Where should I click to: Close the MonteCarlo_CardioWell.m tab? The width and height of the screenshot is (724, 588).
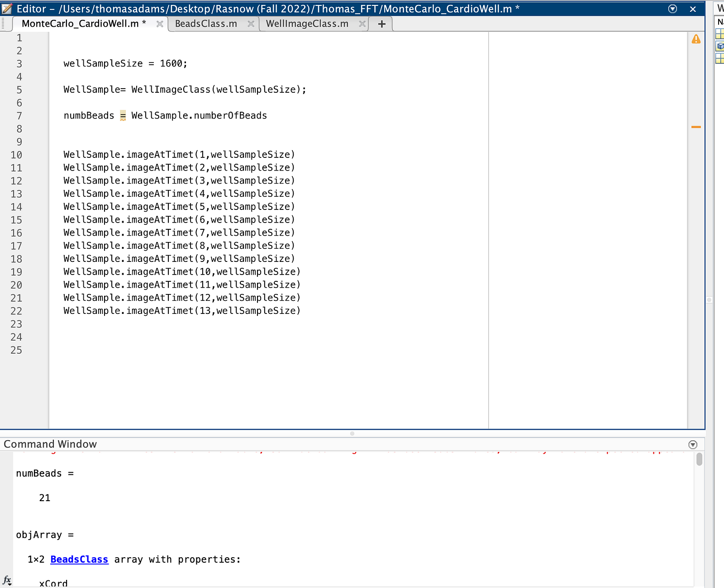160,24
